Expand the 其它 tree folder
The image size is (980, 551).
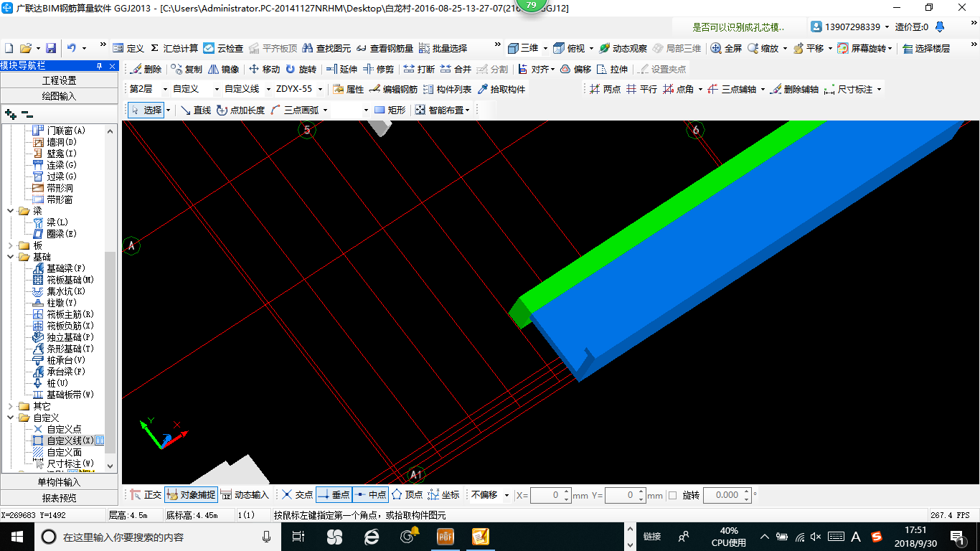(10, 406)
